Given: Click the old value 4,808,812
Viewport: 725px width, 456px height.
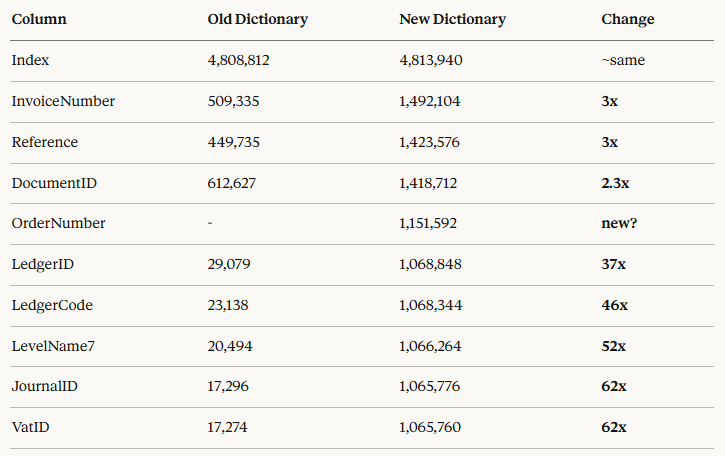Looking at the screenshot, I should pyautogui.click(x=238, y=60).
